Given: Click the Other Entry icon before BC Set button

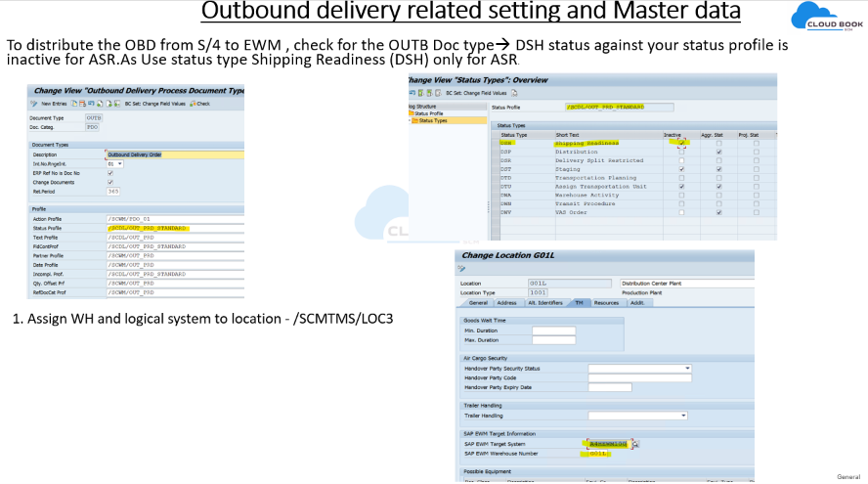Looking at the screenshot, I should click(116, 104).
